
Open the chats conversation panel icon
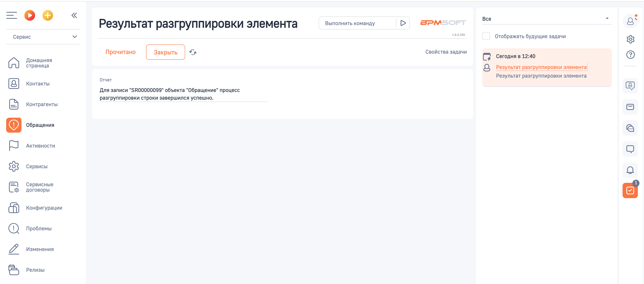(630, 128)
